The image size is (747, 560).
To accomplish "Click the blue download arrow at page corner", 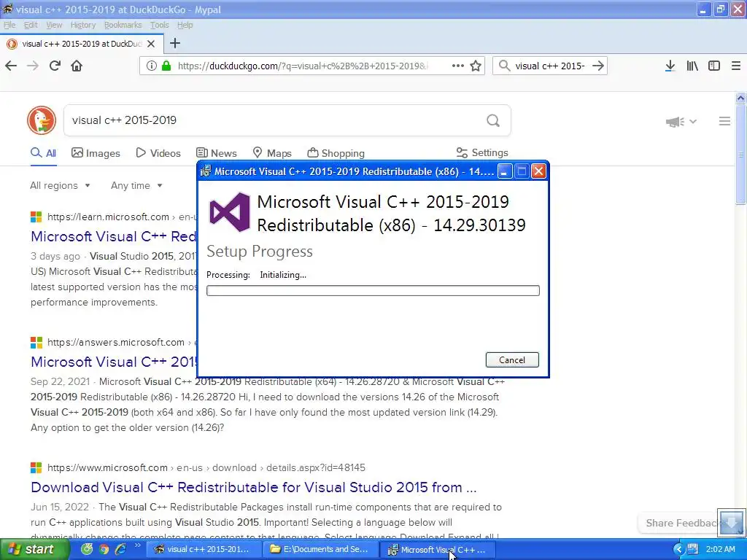I will 732,522.
